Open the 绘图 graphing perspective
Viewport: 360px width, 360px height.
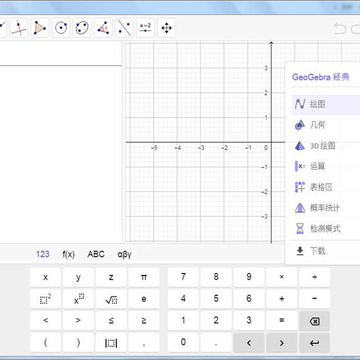pyautogui.click(x=326, y=105)
